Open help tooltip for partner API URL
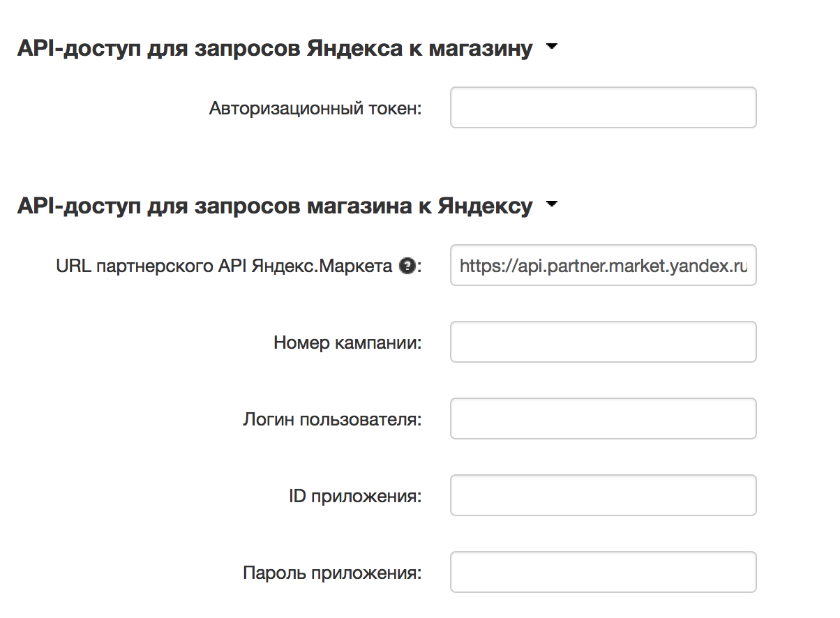Viewport: 840px width, 618px height. [x=407, y=266]
